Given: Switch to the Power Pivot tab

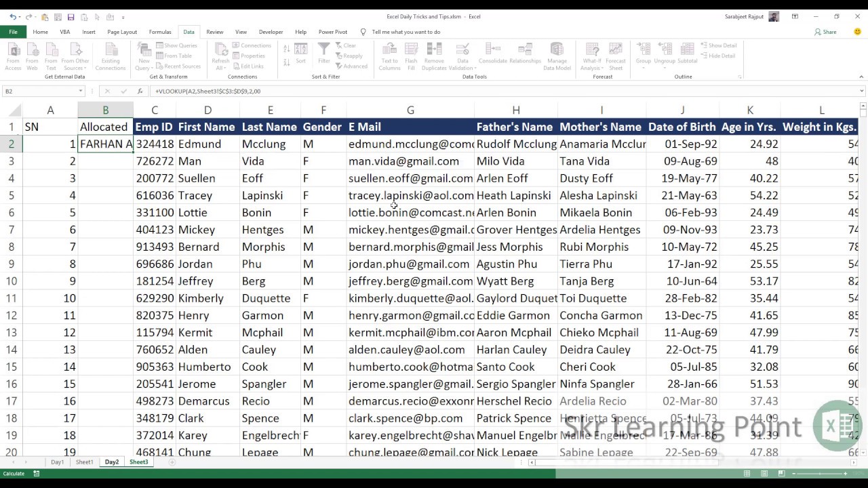Looking at the screenshot, I should (332, 32).
